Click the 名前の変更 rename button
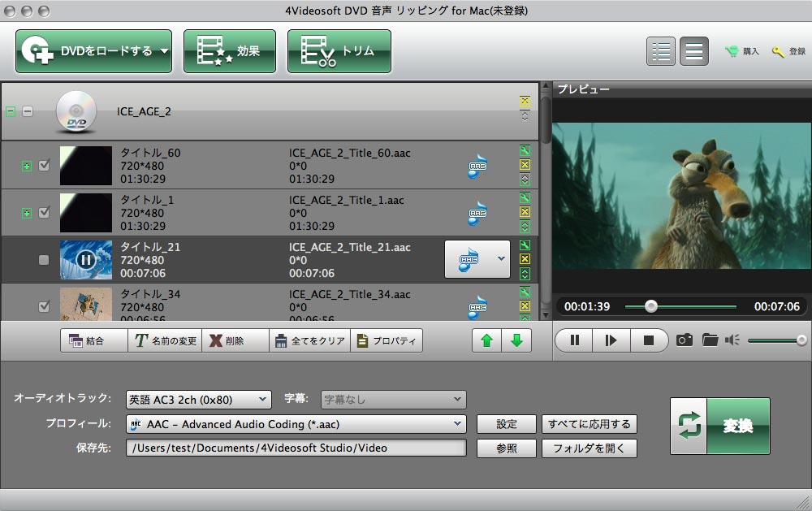The image size is (812, 511). point(165,340)
